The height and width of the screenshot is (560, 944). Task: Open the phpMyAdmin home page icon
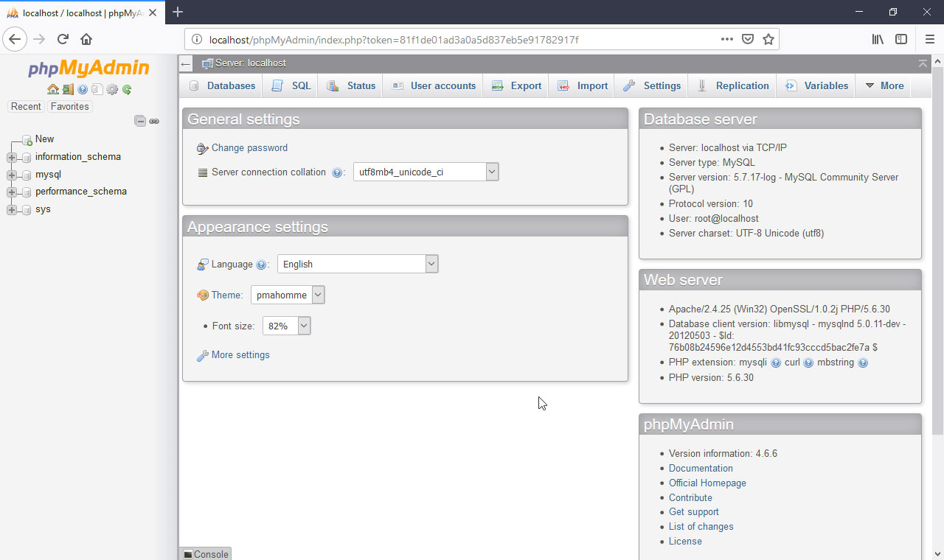pyautogui.click(x=53, y=89)
